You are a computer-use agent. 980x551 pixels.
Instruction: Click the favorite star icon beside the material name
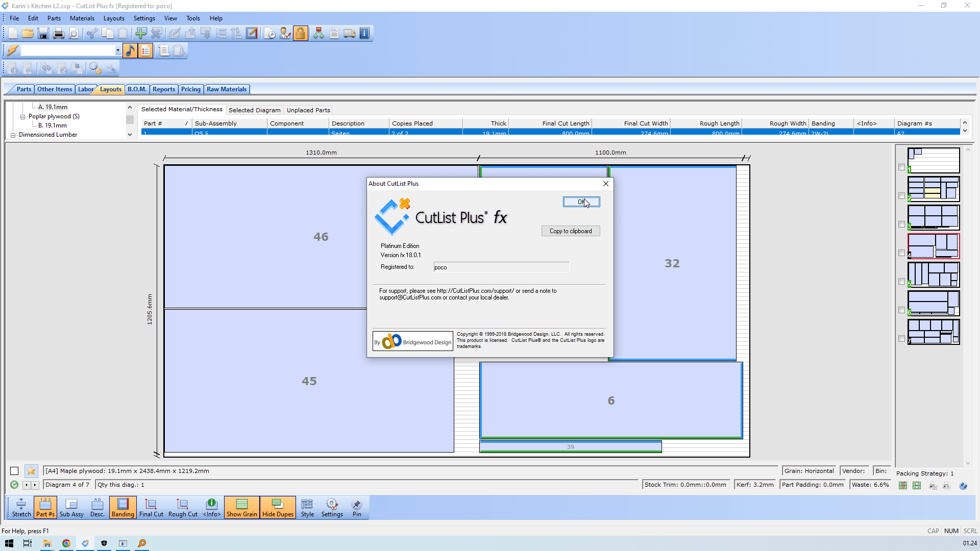click(x=31, y=471)
